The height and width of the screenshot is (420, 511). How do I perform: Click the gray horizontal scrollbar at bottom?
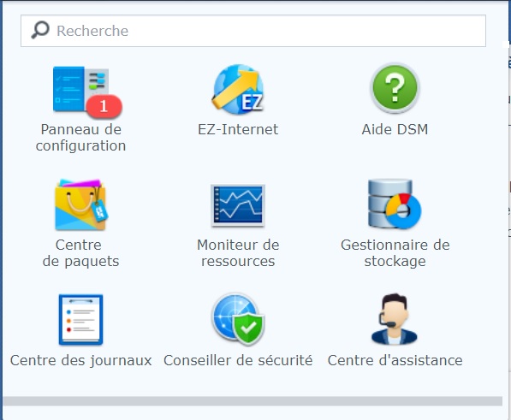tap(253, 401)
